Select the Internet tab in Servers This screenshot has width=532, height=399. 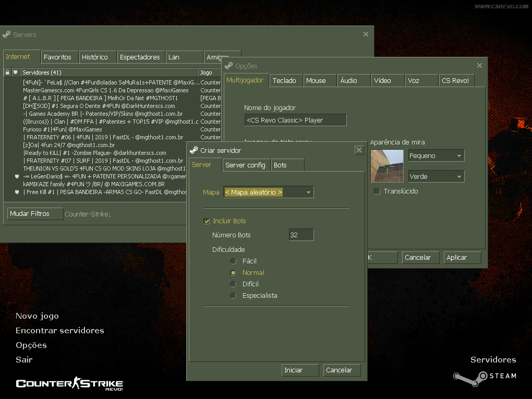(x=21, y=57)
